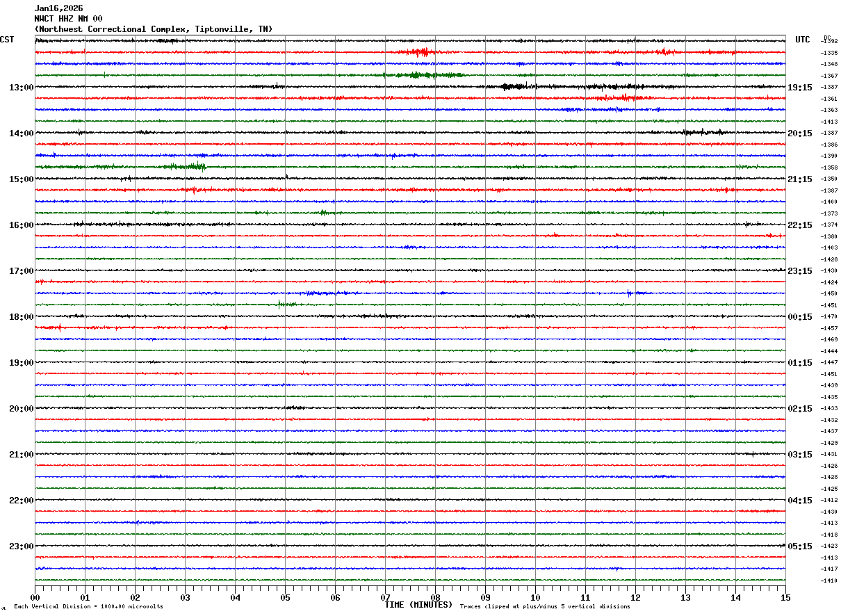Select minute axis tick label 03

pyautogui.click(x=185, y=597)
